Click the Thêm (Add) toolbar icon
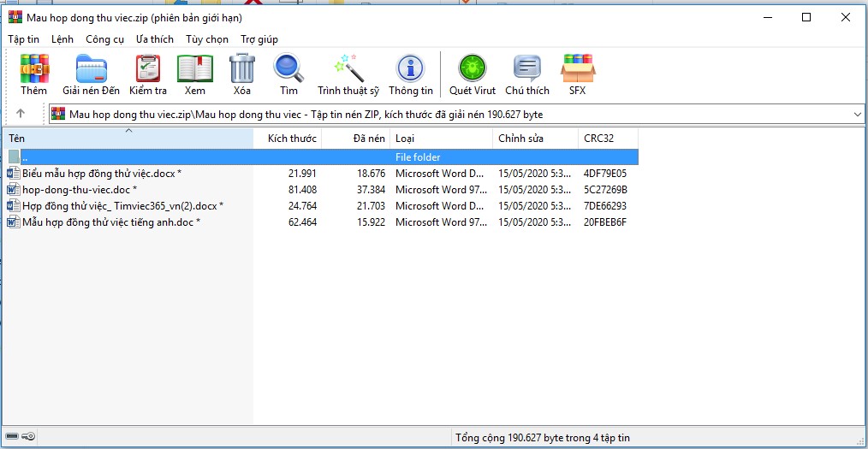 [x=34, y=69]
